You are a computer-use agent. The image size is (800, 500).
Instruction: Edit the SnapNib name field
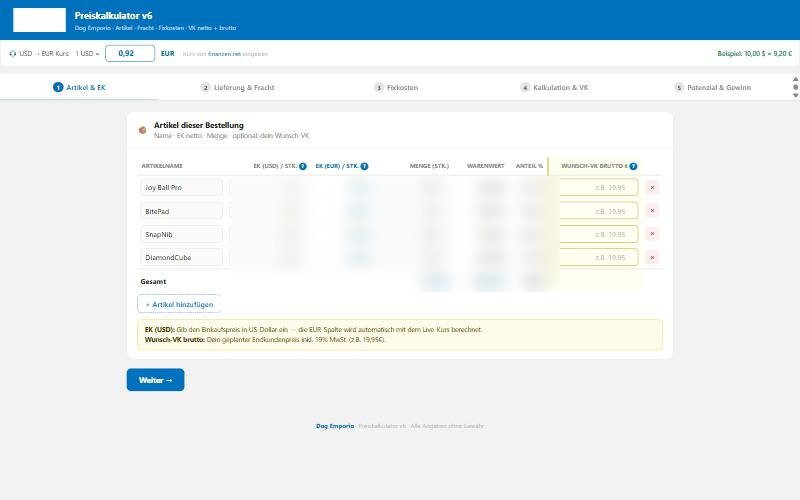click(x=181, y=235)
